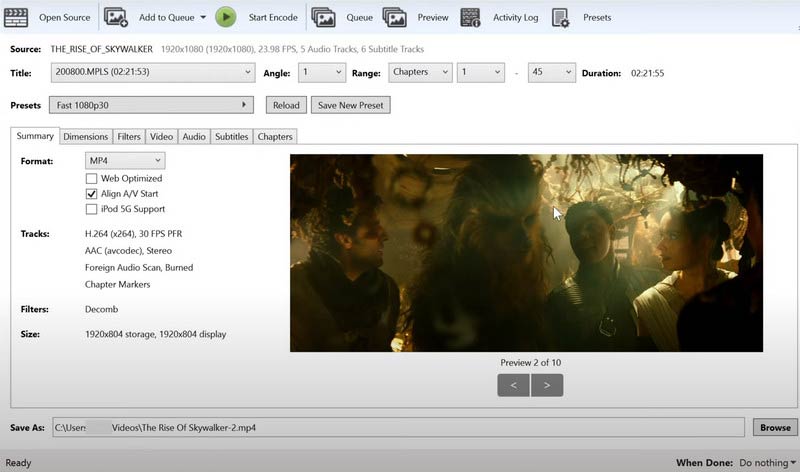The image size is (800, 472).
Task: Expand the Fast 1080p30 presets selector
Action: click(x=151, y=105)
